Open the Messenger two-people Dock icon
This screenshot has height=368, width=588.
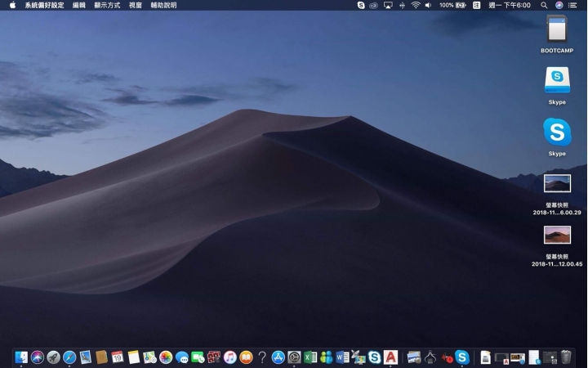(326, 357)
